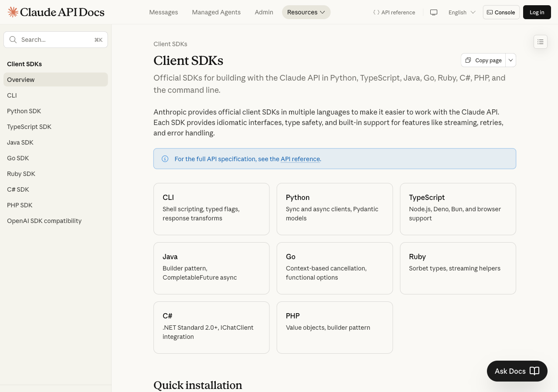The height and width of the screenshot is (392, 558).
Task: Open CLI in the sidebar
Action: point(56,95)
